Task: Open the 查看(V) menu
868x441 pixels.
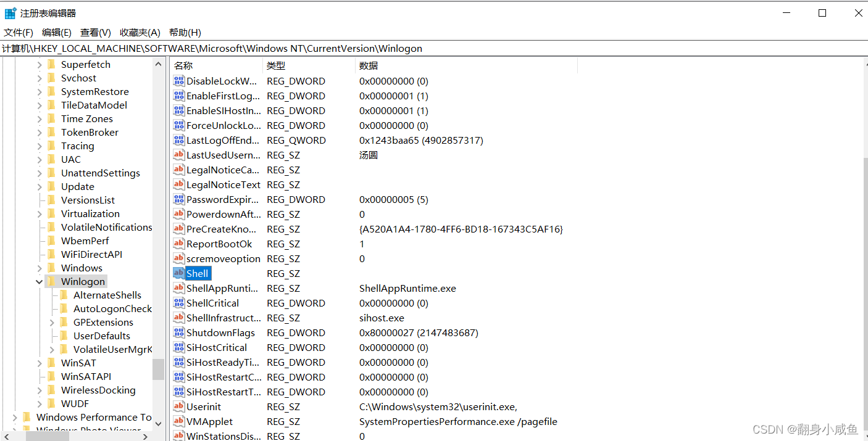Action: [96, 33]
